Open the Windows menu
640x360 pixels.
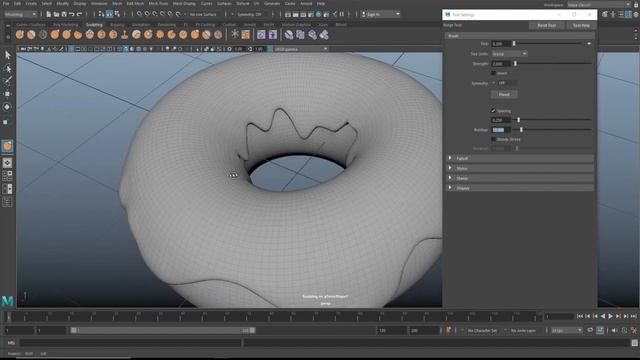tap(99, 3)
